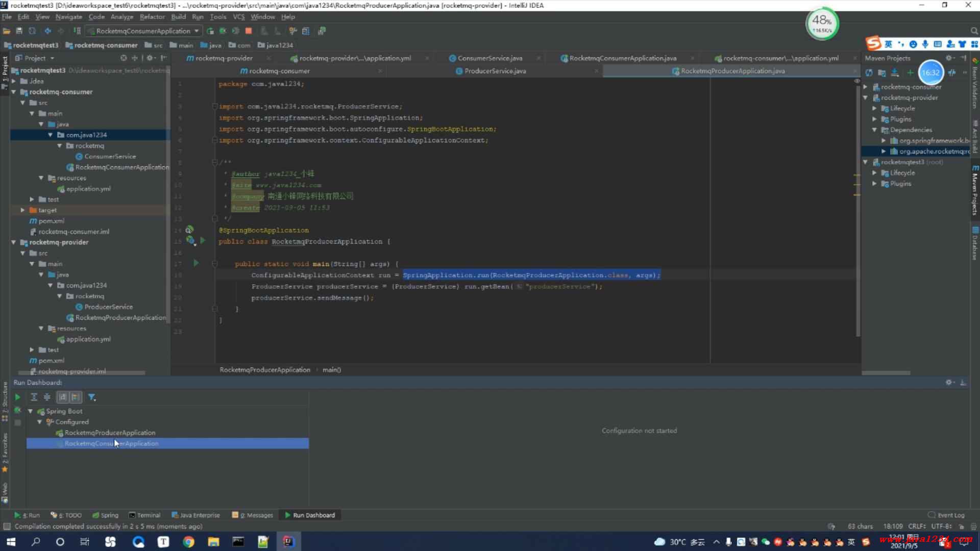Viewport: 980px width, 551px height.
Task: Open the run configuration dropdown
Action: tap(143, 31)
